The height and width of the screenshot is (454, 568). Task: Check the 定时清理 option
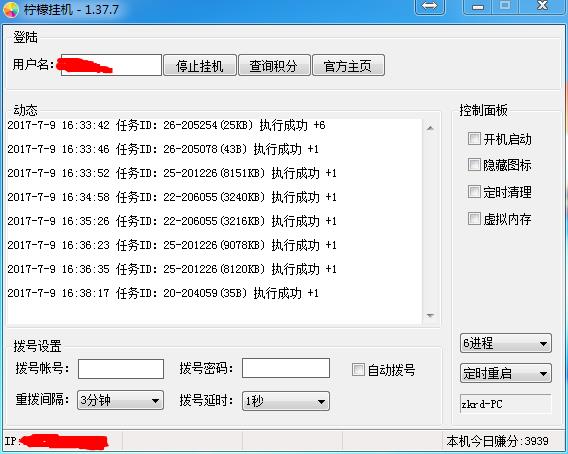click(474, 191)
